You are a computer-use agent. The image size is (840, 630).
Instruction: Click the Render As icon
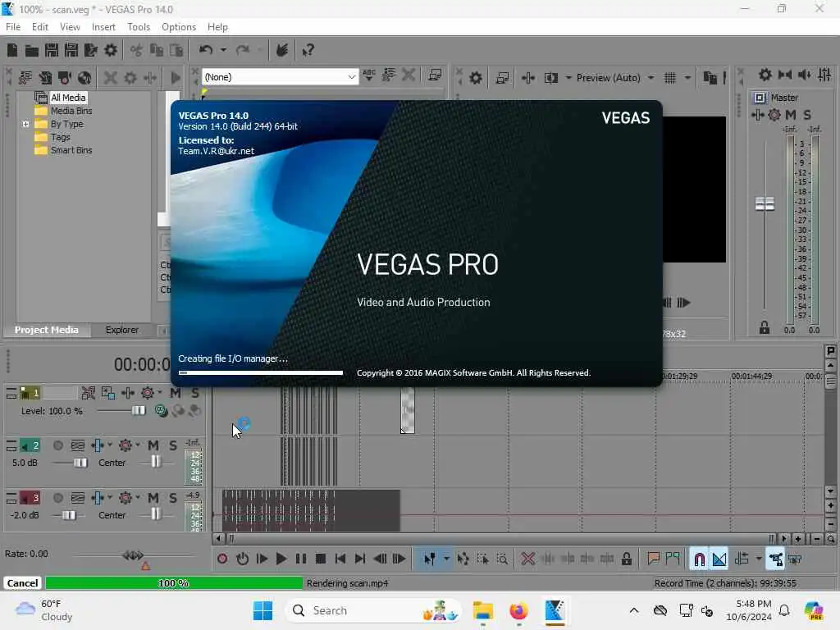[91, 50]
